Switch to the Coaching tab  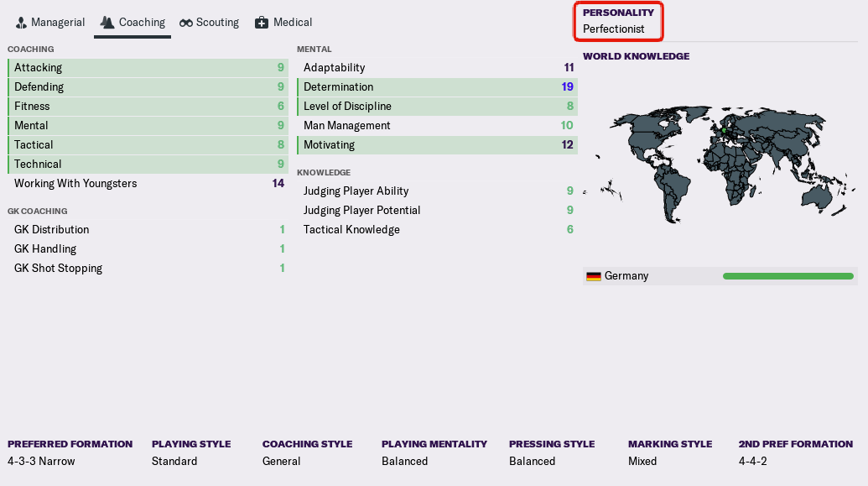pos(133,23)
